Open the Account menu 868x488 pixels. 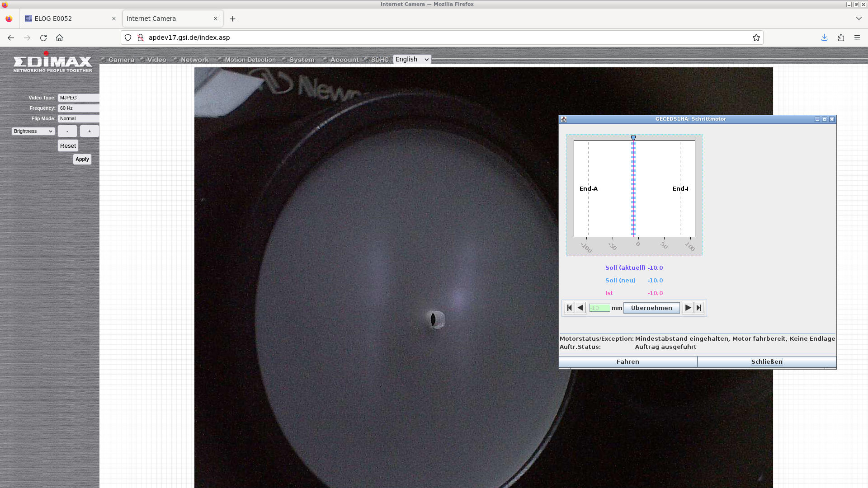pyautogui.click(x=344, y=60)
